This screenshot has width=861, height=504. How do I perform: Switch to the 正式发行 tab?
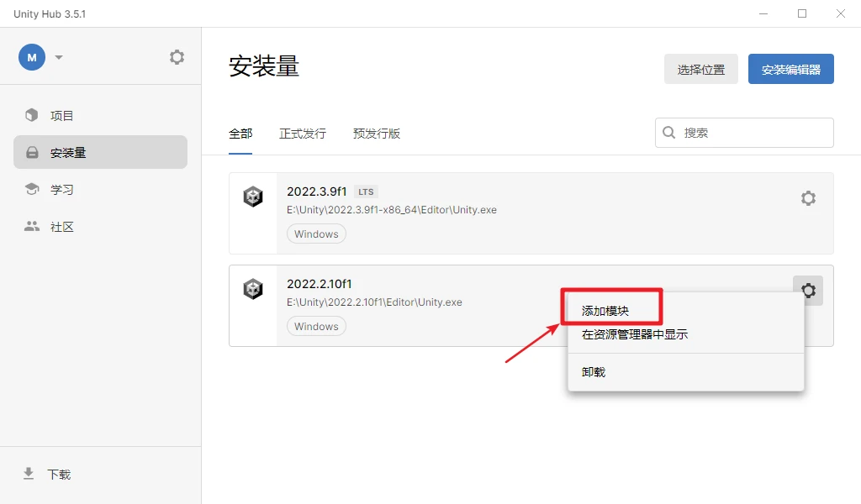303,134
